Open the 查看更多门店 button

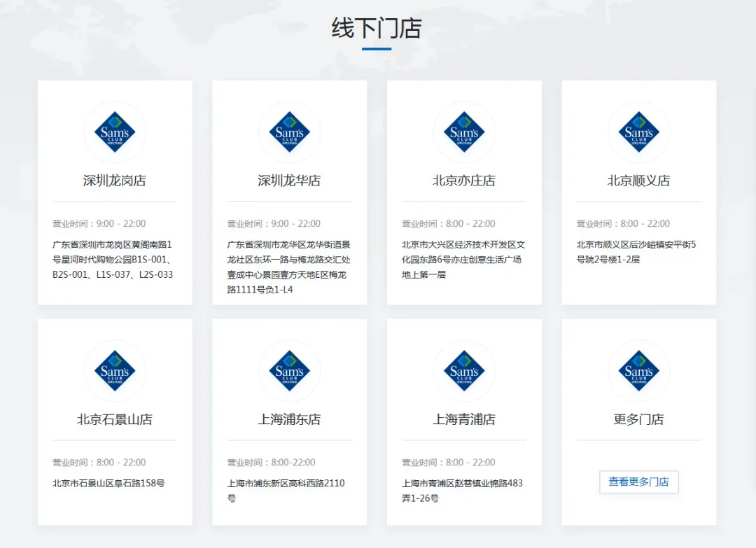(639, 482)
